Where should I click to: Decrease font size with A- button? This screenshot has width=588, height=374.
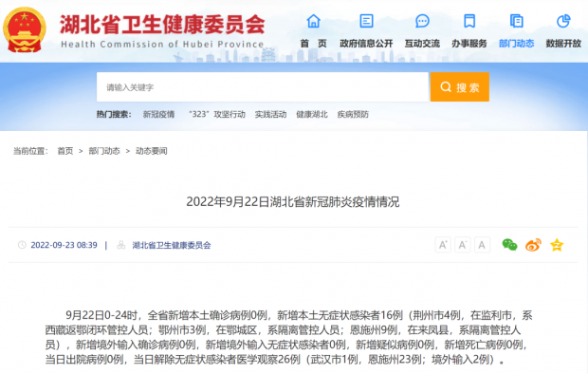463,245
